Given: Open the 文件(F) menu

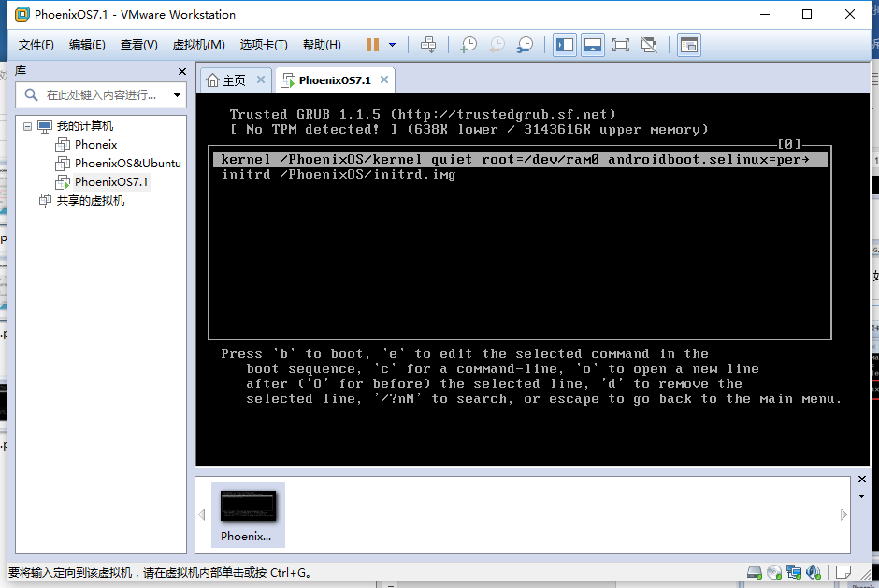Looking at the screenshot, I should (36, 45).
